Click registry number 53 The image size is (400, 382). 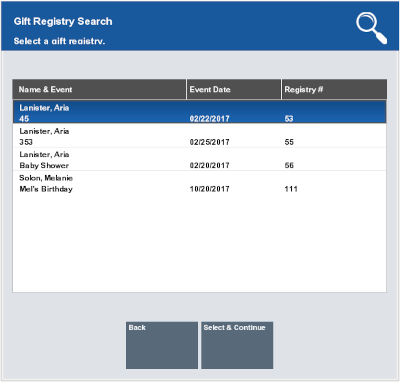click(x=289, y=119)
